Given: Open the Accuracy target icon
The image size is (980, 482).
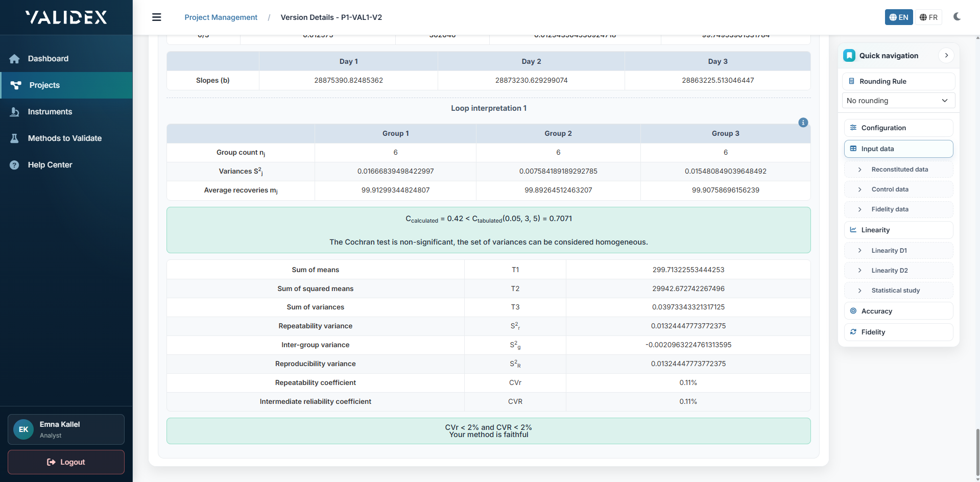Looking at the screenshot, I should click(853, 311).
